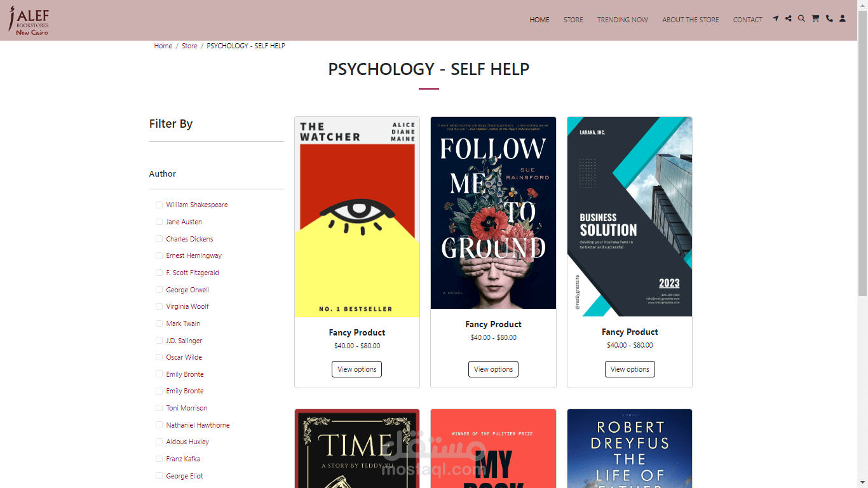Screen dimensions: 868x488
Task: Enable the Ernest Hemingway filter
Action: tap(159, 255)
